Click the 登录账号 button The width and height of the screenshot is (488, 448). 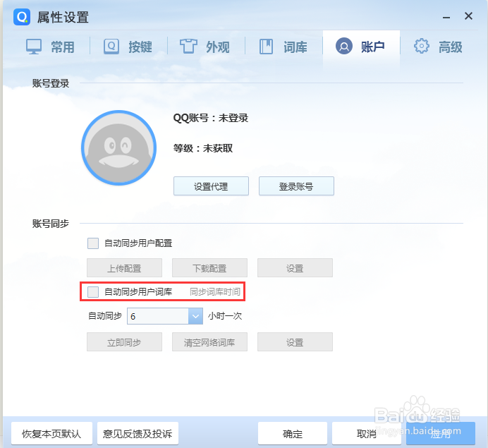296,186
